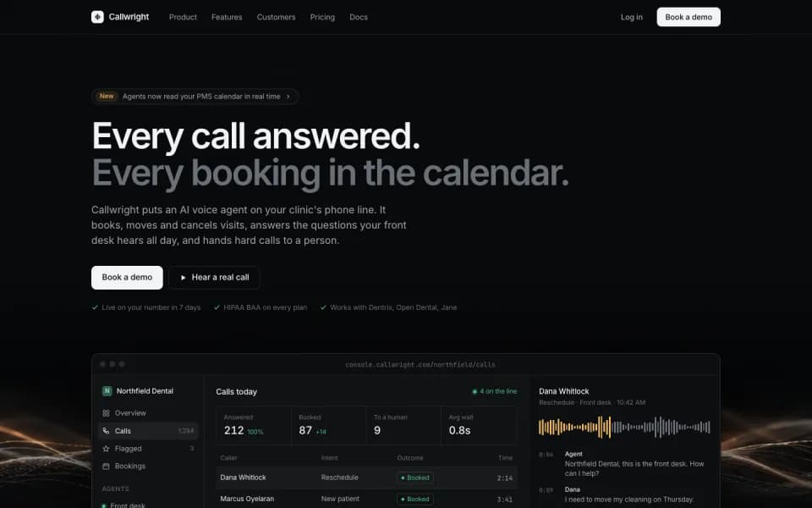Click the Bookings calendar icon
Viewport: 812px width, 508px height.
point(106,466)
